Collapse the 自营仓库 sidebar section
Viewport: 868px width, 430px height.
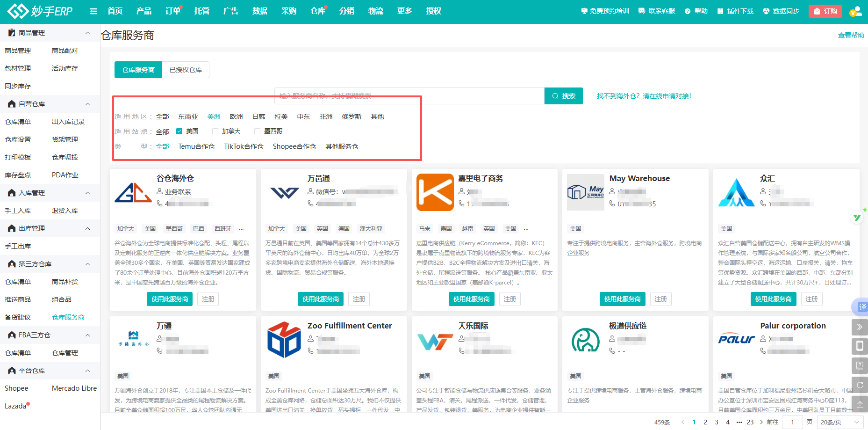[87, 104]
